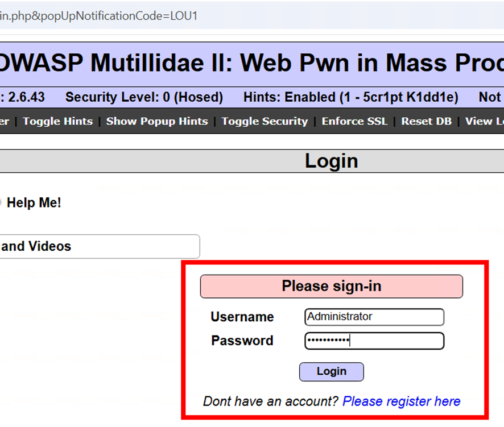Screen dimensions: 504x427
Task: Click the Username label
Action: [242, 317]
